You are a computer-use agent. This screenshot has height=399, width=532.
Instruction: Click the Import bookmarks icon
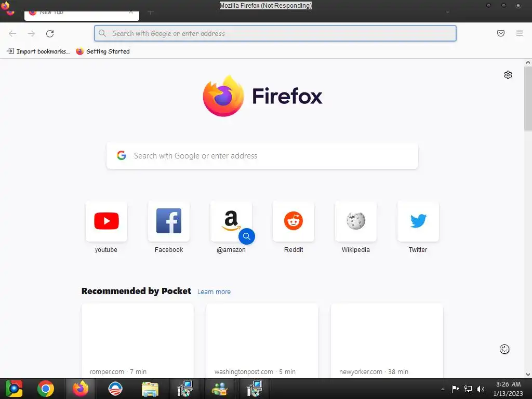[10, 51]
